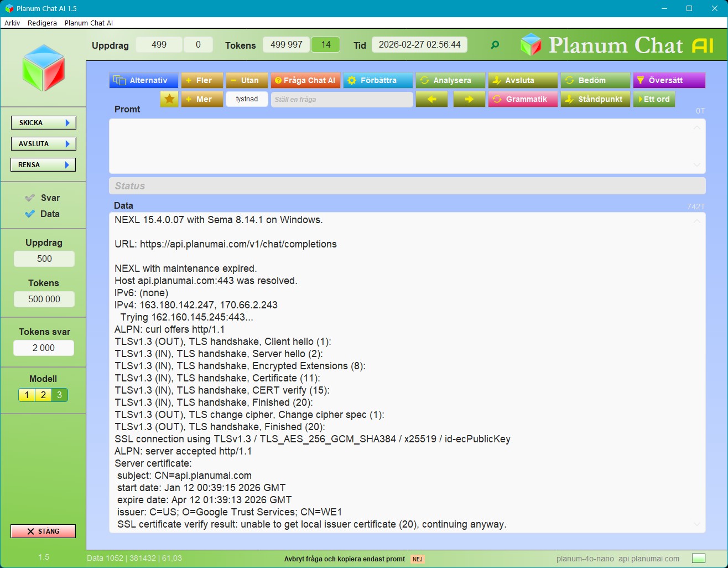Viewport: 728px width, 568px height.
Task: Click the yellow right arrow button
Action: 469,99
